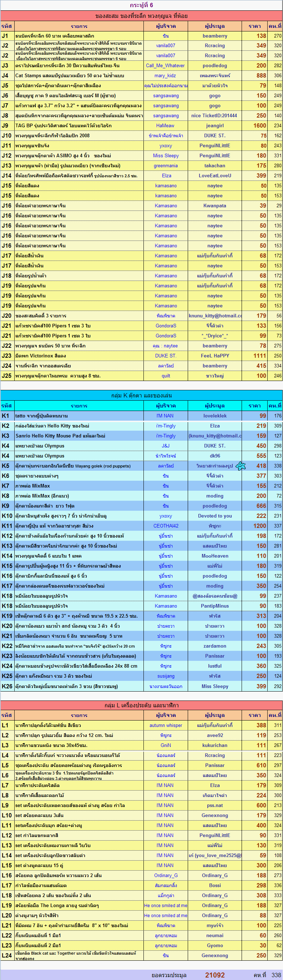Click bidder name 'LoveEatLoveU'
The image size is (283, 980).
click(x=214, y=176)
